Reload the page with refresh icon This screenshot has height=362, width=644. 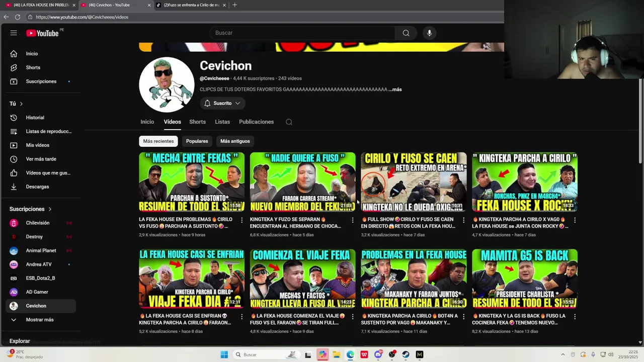tap(18, 17)
